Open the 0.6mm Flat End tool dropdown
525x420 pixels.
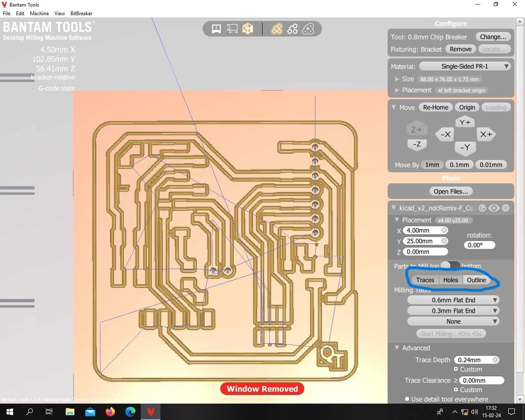click(x=453, y=300)
